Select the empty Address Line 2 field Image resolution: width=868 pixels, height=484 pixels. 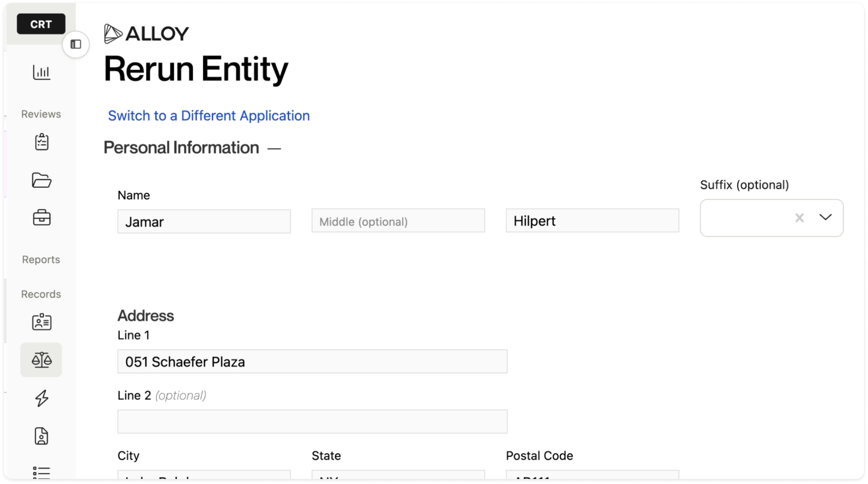[313, 421]
